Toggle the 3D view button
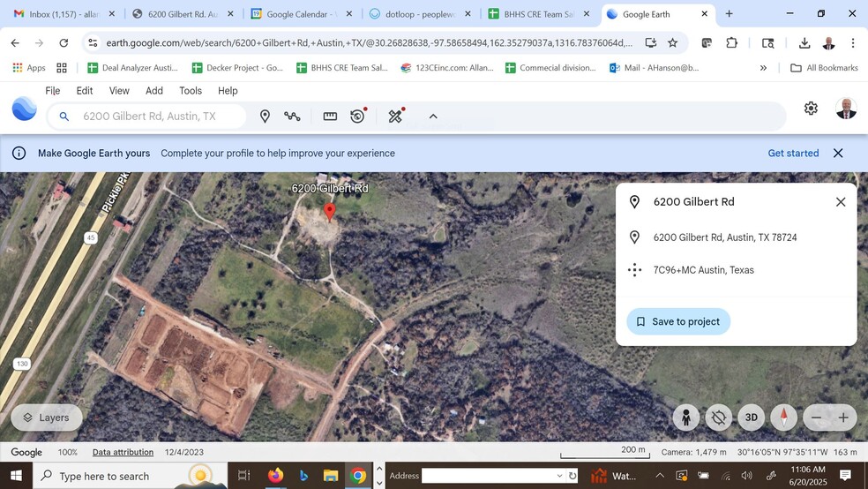Screen dimensions: 868x489 pos(752,418)
